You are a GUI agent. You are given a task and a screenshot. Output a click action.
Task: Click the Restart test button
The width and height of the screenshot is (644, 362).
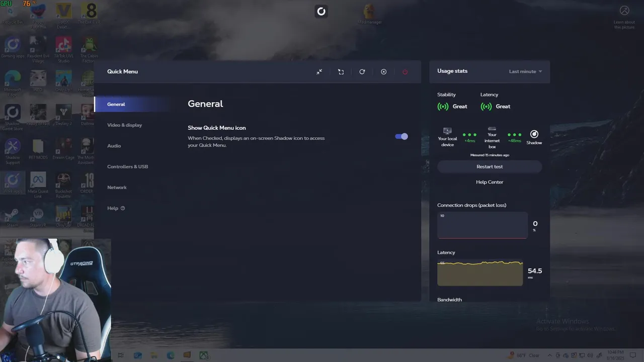pos(490,167)
